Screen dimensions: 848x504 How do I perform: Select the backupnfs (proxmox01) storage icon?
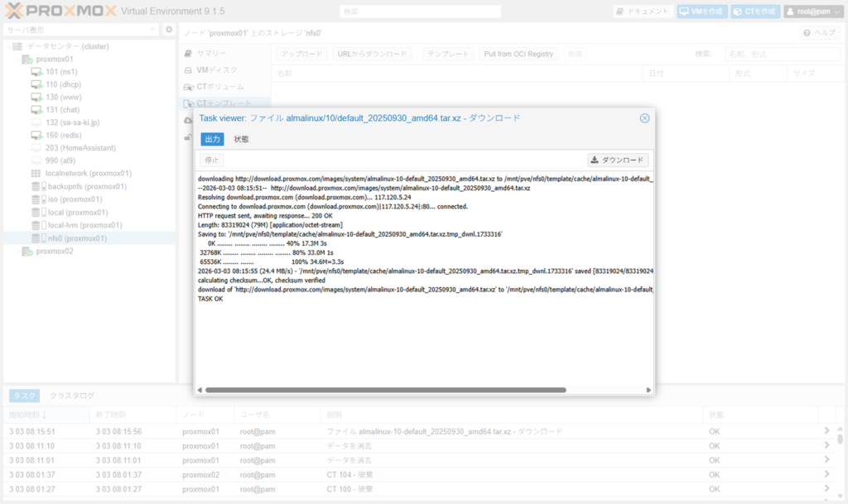[36, 186]
